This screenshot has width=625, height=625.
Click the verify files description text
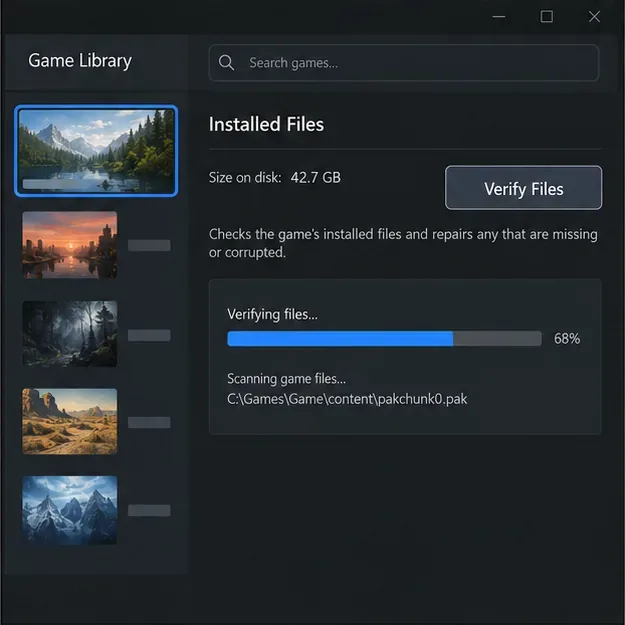tap(403, 243)
